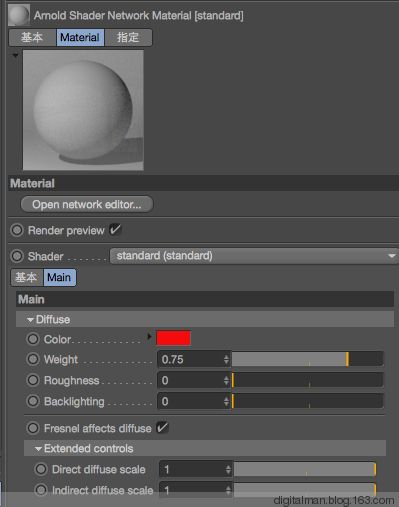Disable the Fresnel affects diffuse checkbox
This screenshot has width=399, height=507.
163,428
